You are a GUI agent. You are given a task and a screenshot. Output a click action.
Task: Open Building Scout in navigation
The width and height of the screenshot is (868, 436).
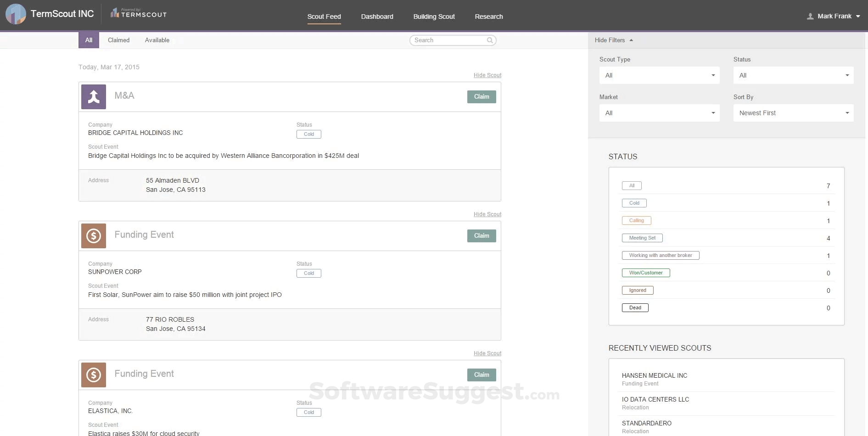(434, 17)
